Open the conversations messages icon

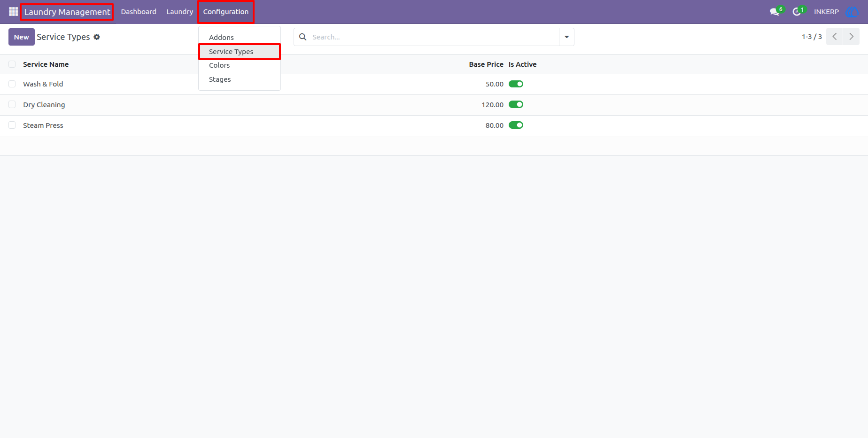click(x=775, y=12)
